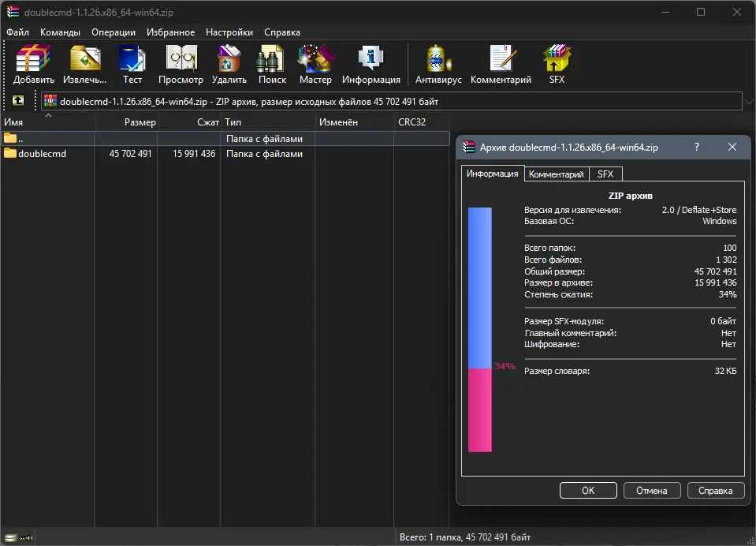Close the Архив information dialog
Screen dimensions: 756x546
click(732, 147)
